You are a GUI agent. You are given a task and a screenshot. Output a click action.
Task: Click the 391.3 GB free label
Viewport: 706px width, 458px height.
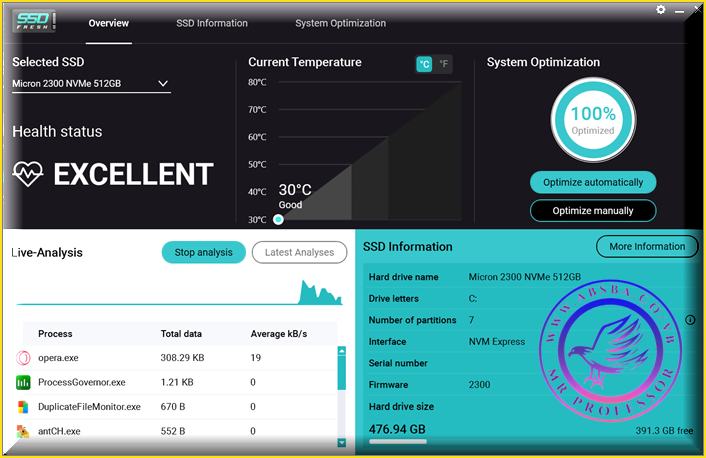(664, 431)
